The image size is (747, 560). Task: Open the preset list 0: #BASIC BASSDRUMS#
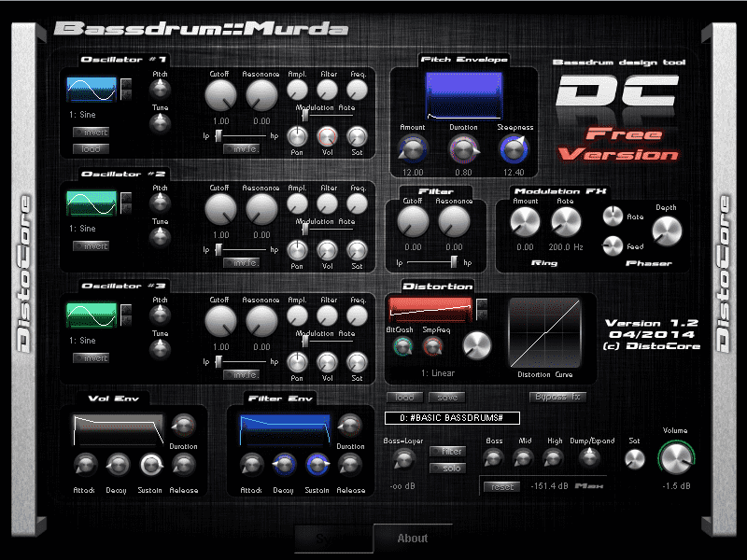452,418
